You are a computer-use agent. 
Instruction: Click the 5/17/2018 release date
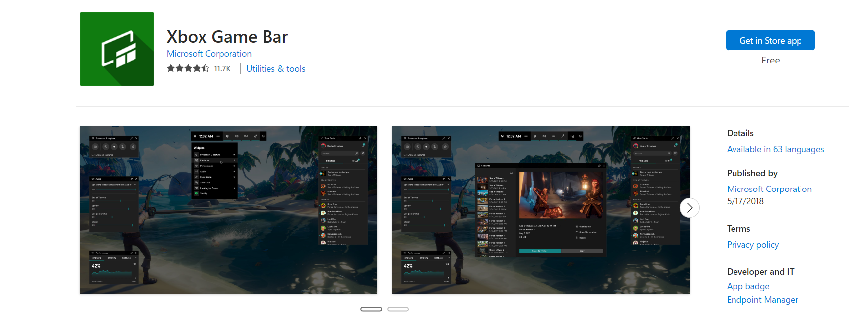point(745,201)
